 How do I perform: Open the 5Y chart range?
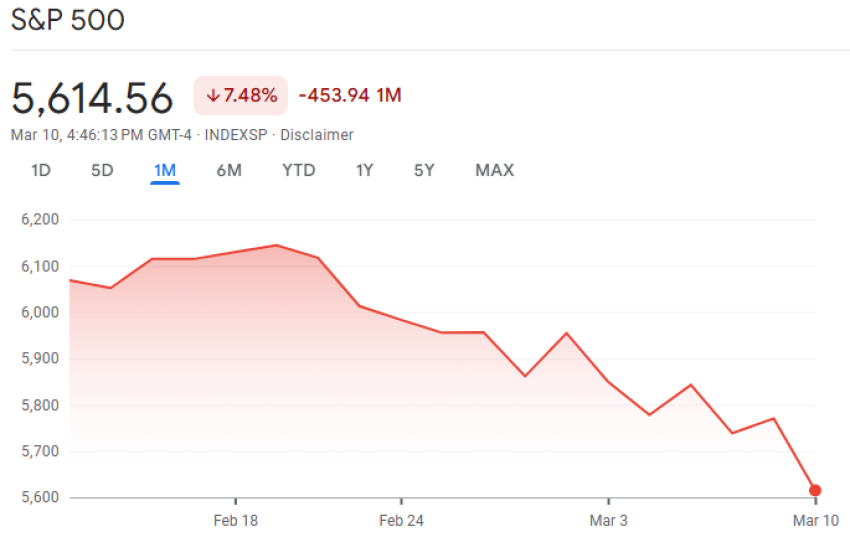(424, 170)
